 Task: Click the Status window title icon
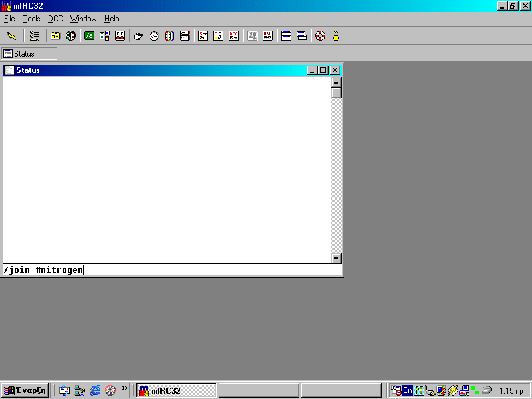pos(9,70)
